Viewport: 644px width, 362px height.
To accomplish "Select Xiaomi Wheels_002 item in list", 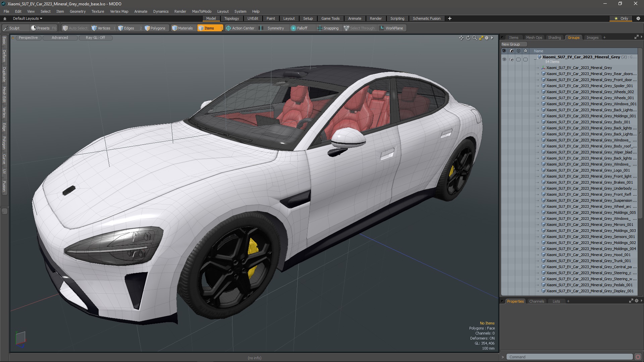I will coord(590,92).
